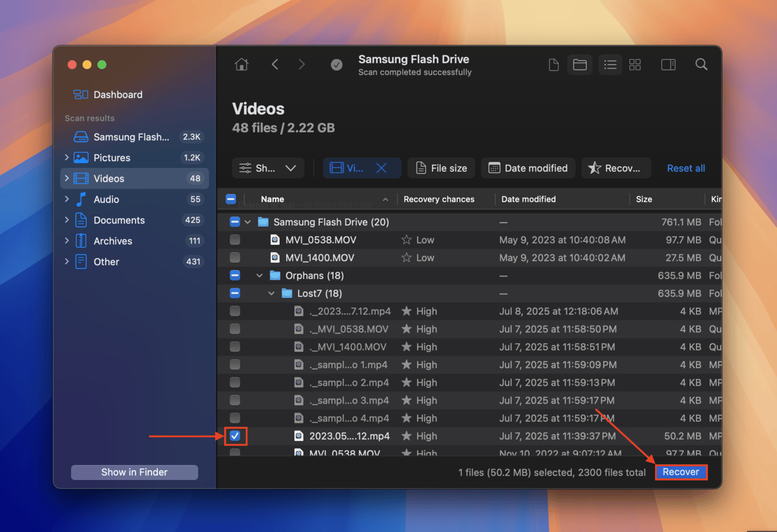Check the ._sampl...o 2.mp4 checkbox
777x532 pixels.
[235, 382]
